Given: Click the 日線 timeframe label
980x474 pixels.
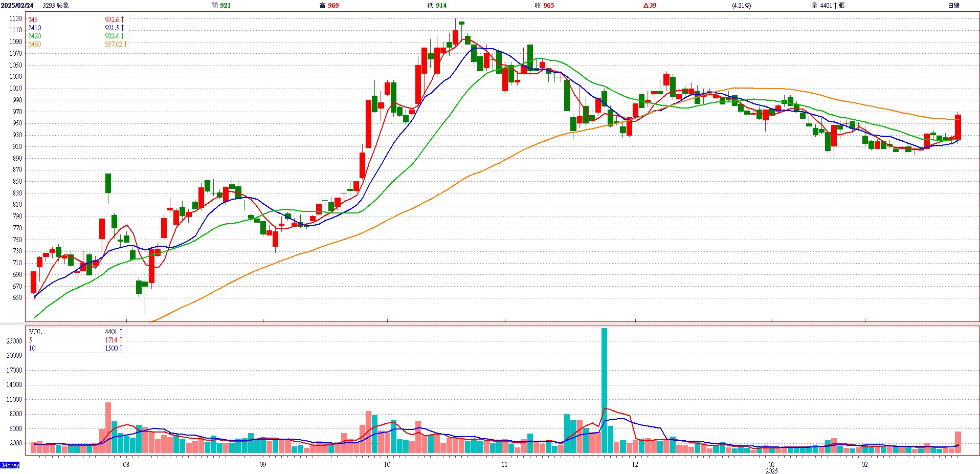Looking at the screenshot, I should (x=953, y=6).
